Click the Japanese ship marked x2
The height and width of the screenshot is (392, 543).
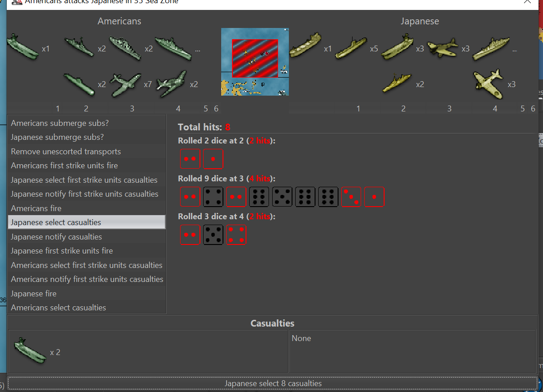click(x=397, y=84)
